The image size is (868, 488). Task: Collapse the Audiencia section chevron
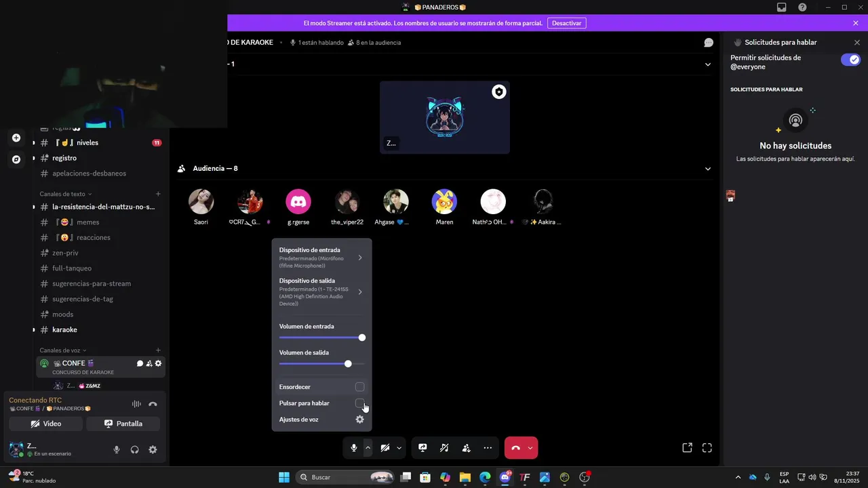click(x=708, y=169)
